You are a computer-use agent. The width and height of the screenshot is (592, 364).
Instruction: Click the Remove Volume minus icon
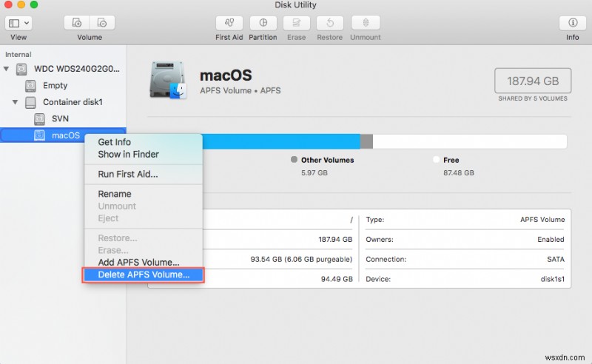(x=102, y=23)
